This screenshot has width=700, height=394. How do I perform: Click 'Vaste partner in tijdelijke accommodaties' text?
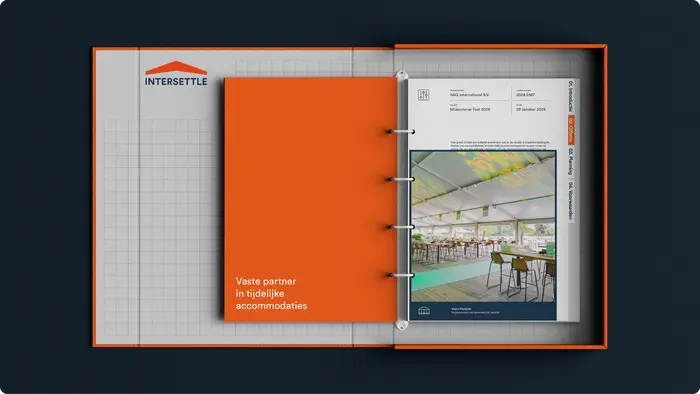click(x=271, y=294)
